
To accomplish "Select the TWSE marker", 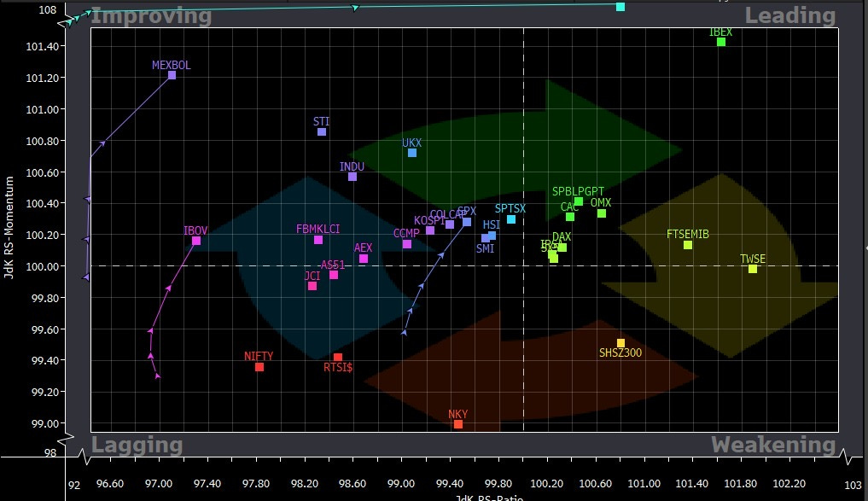I will coord(752,269).
